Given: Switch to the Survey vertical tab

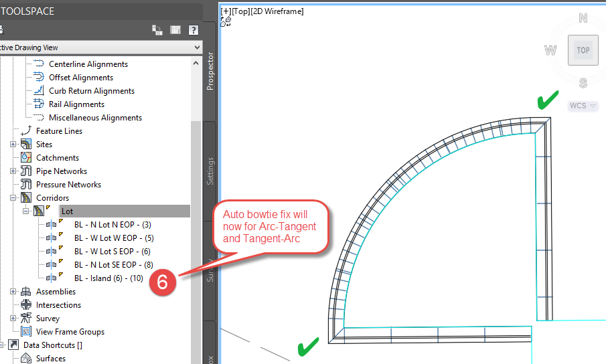Looking at the screenshot, I should coord(210,270).
